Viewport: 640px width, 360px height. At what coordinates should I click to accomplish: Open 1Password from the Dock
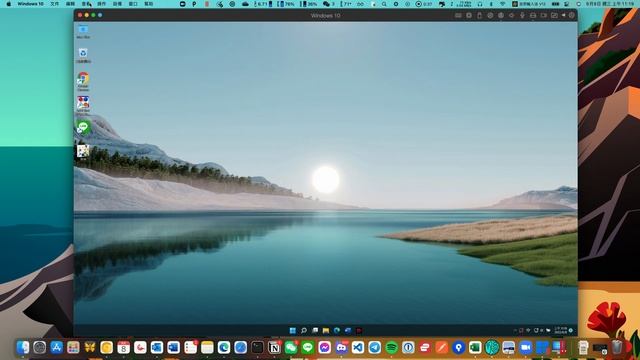[x=408, y=347]
